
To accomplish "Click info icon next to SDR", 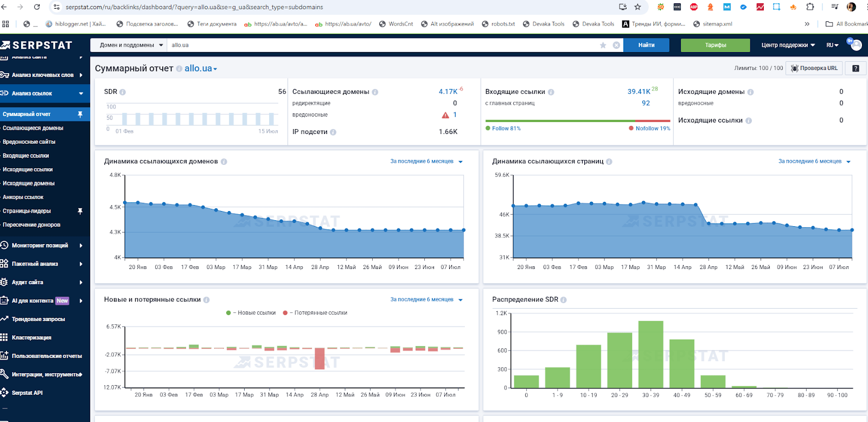I will click(123, 92).
